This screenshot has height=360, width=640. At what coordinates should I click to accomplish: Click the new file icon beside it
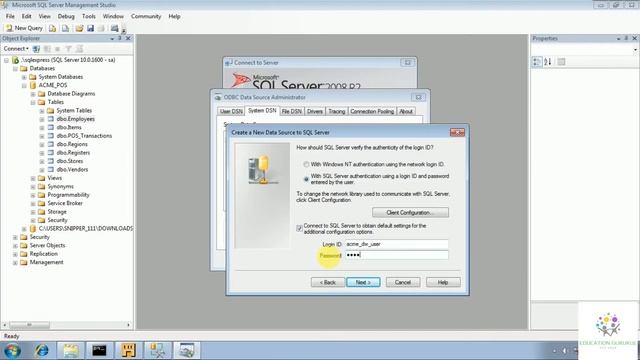65,28
